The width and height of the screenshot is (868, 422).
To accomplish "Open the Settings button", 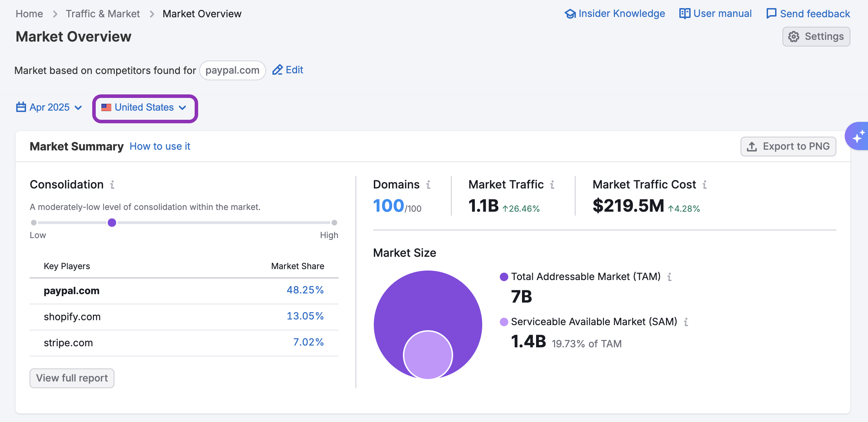I will (x=816, y=37).
